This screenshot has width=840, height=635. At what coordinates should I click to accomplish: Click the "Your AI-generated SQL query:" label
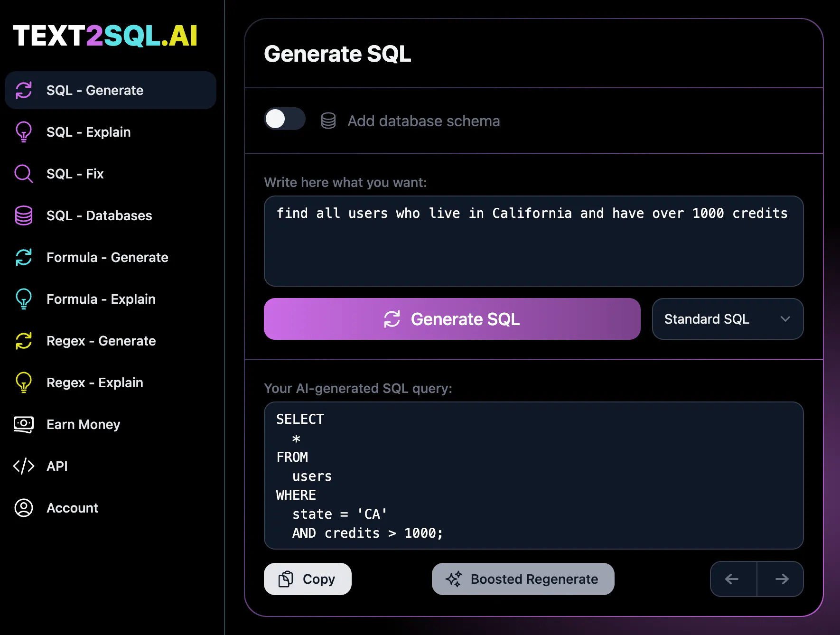[x=358, y=388]
